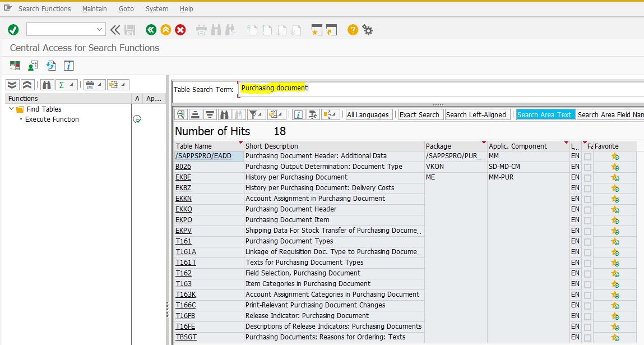This screenshot has width=644, height=345.
Task: Click the green Back icon
Action: [x=151, y=30]
